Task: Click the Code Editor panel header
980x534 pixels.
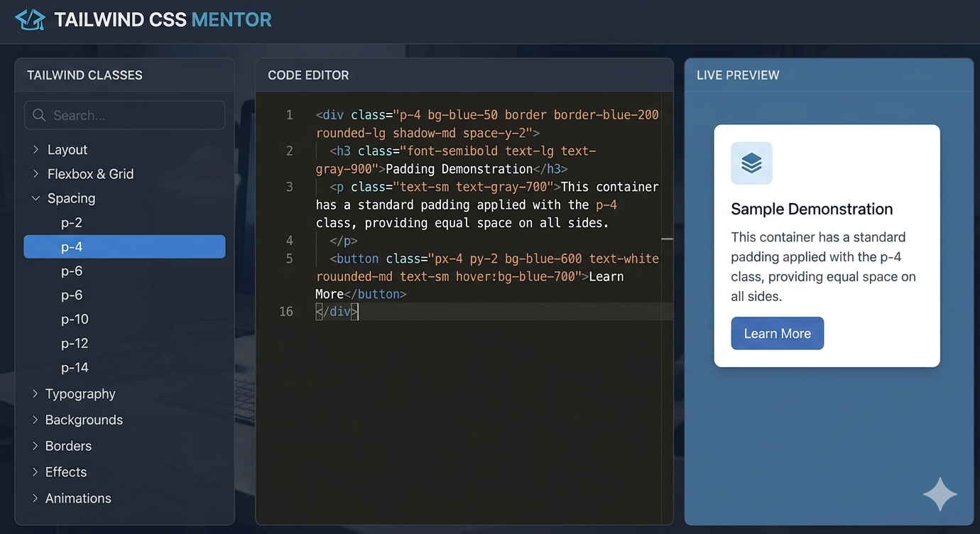Action: click(x=308, y=75)
